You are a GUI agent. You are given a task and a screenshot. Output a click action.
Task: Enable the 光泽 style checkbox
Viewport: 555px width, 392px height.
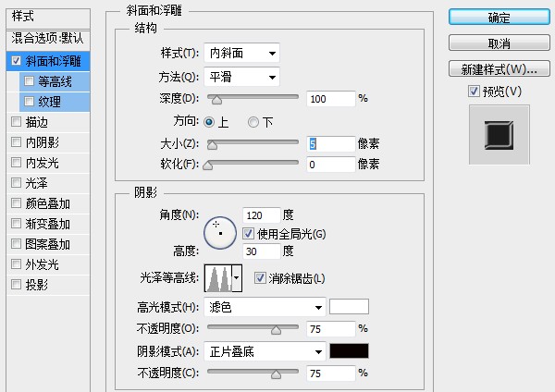tap(16, 182)
